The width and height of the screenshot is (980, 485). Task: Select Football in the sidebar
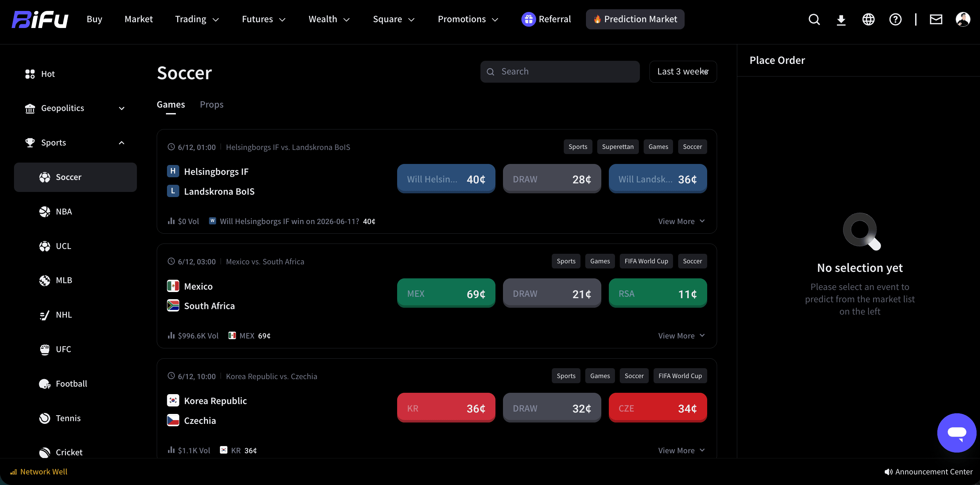75,384
